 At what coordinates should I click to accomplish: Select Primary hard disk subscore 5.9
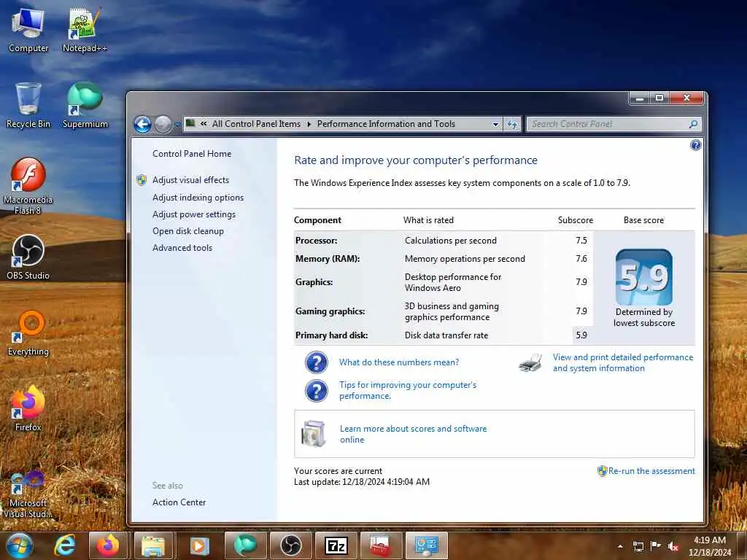pos(581,335)
